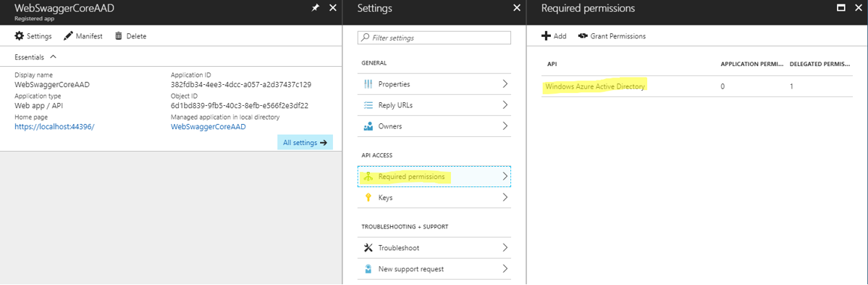Viewport: 868px width, 285px height.
Task: Click the API column header
Action: pos(552,65)
